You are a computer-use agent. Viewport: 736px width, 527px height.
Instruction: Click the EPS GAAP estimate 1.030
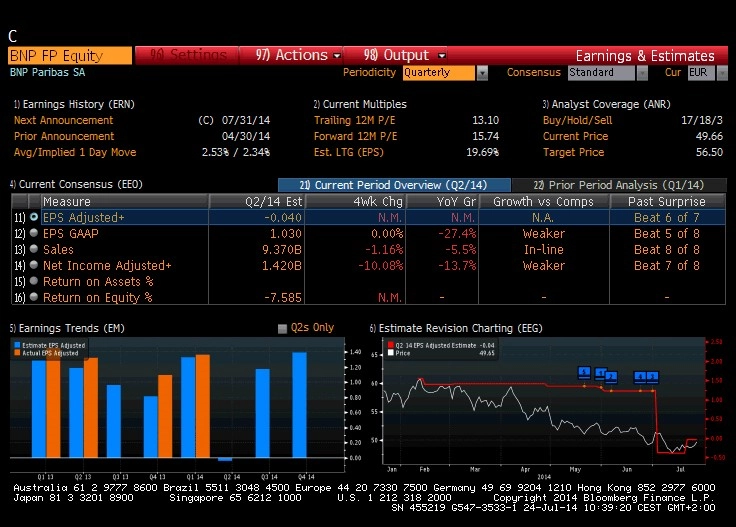[x=285, y=233]
